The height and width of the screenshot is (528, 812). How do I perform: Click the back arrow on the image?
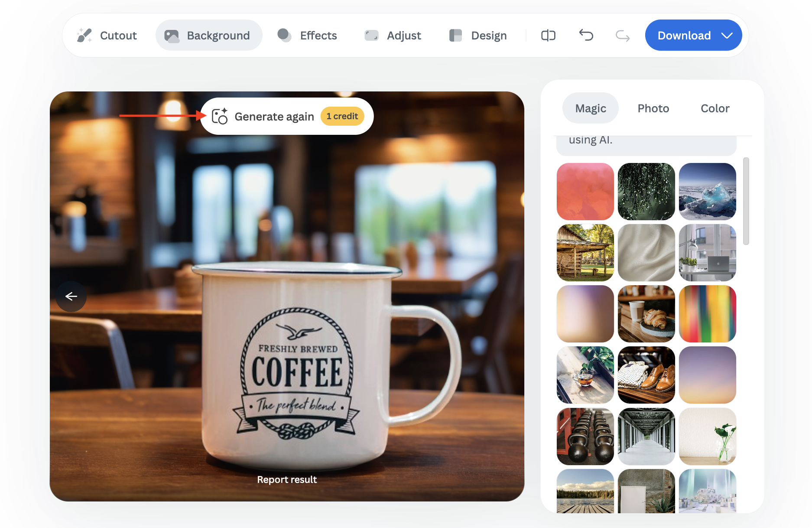pos(71,296)
